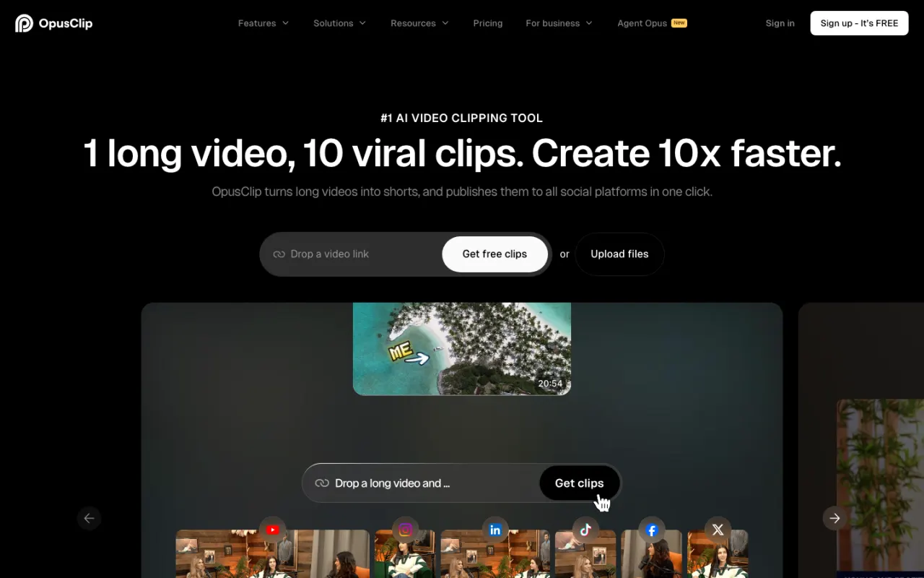Click the X (Twitter) icon badge
The image size is (924, 578).
coord(718,530)
